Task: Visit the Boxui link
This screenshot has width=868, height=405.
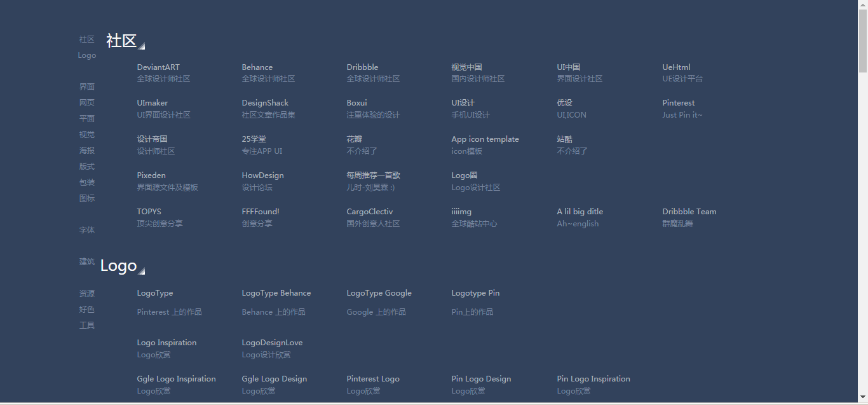Action: coord(356,103)
